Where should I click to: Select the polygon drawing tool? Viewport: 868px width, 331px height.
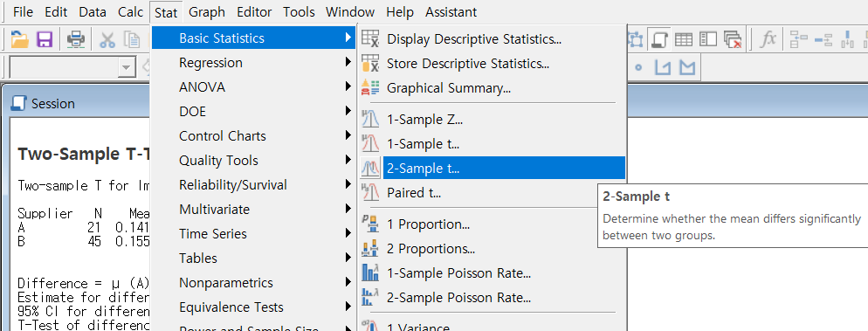(x=687, y=67)
